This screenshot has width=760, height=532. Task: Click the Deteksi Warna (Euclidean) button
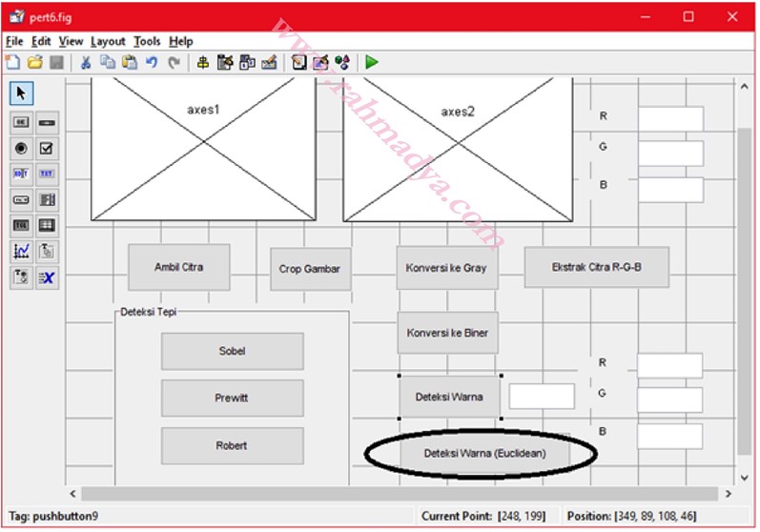(484, 453)
